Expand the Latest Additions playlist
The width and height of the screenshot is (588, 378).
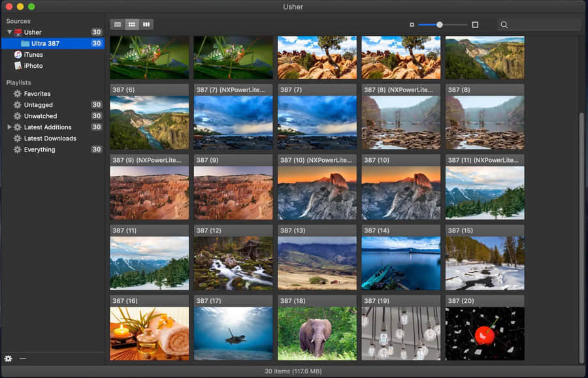point(9,127)
